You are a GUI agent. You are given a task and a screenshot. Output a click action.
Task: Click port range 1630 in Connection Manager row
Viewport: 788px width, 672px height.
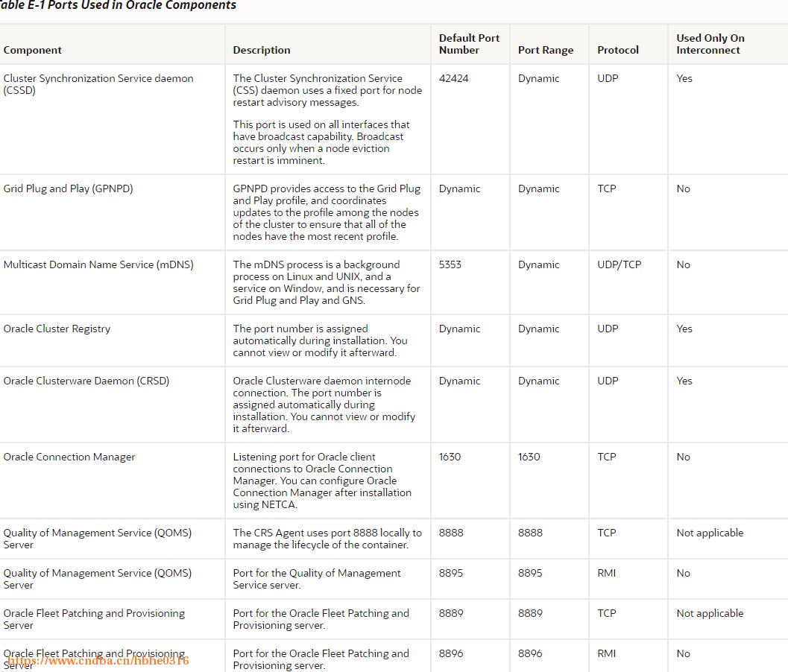[529, 457]
